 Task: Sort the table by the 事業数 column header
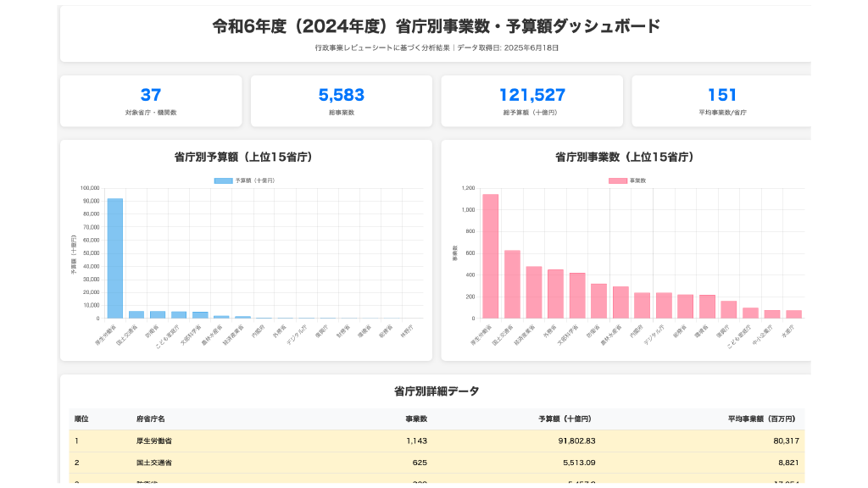tap(416, 418)
